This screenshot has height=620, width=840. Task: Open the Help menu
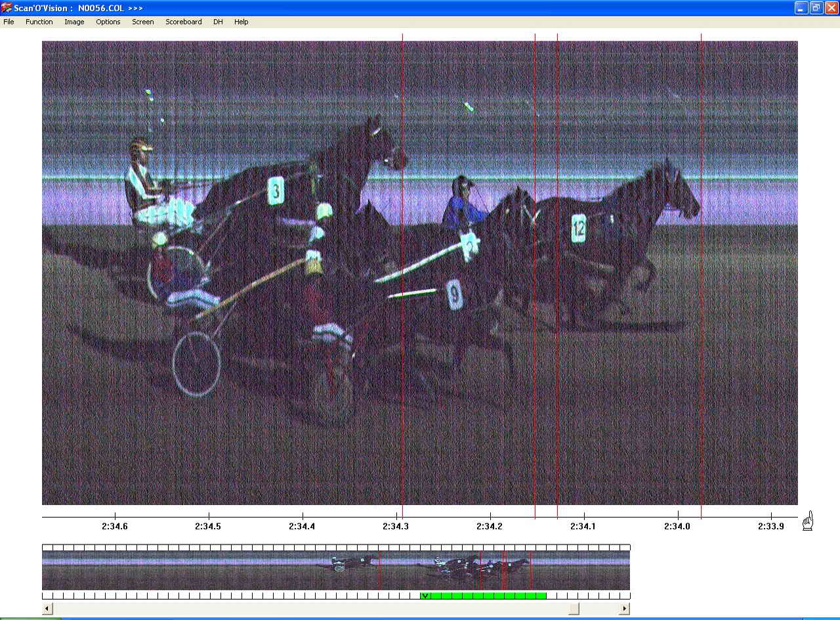click(x=241, y=22)
